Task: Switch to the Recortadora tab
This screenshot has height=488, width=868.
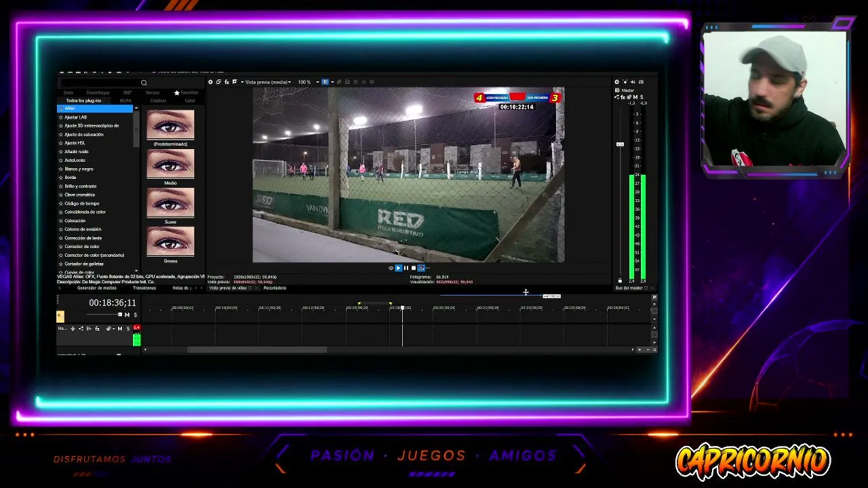Action: pos(275,288)
